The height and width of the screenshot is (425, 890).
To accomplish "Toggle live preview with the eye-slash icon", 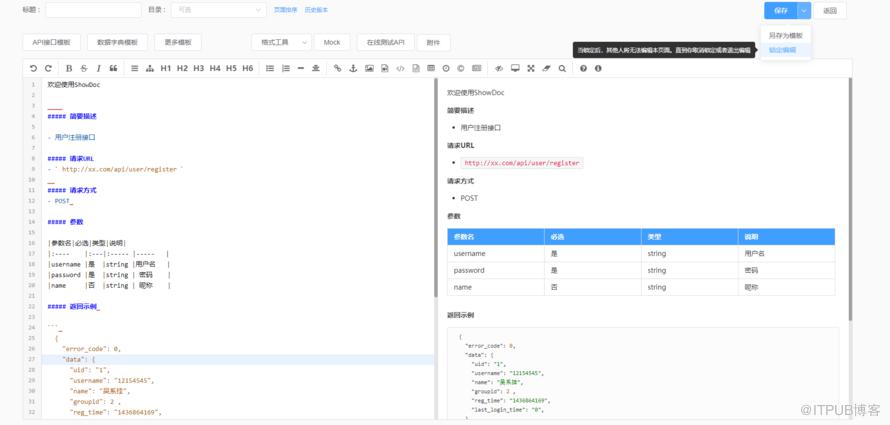I will 499,68.
